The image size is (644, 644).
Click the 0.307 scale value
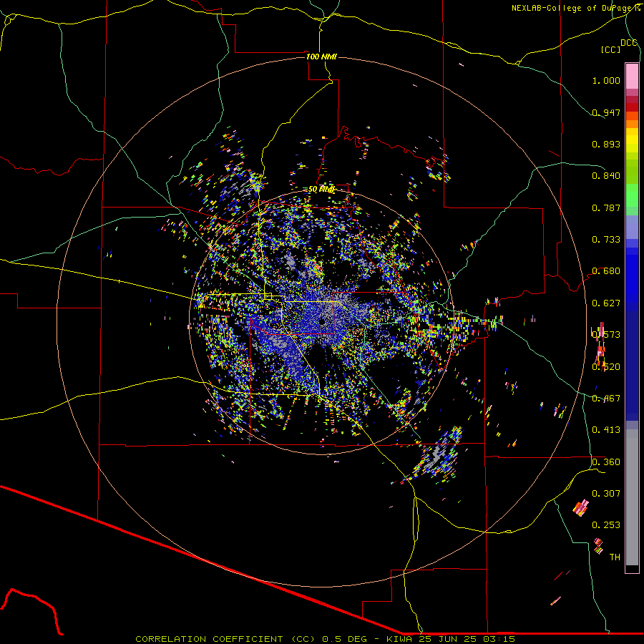[x=606, y=494]
